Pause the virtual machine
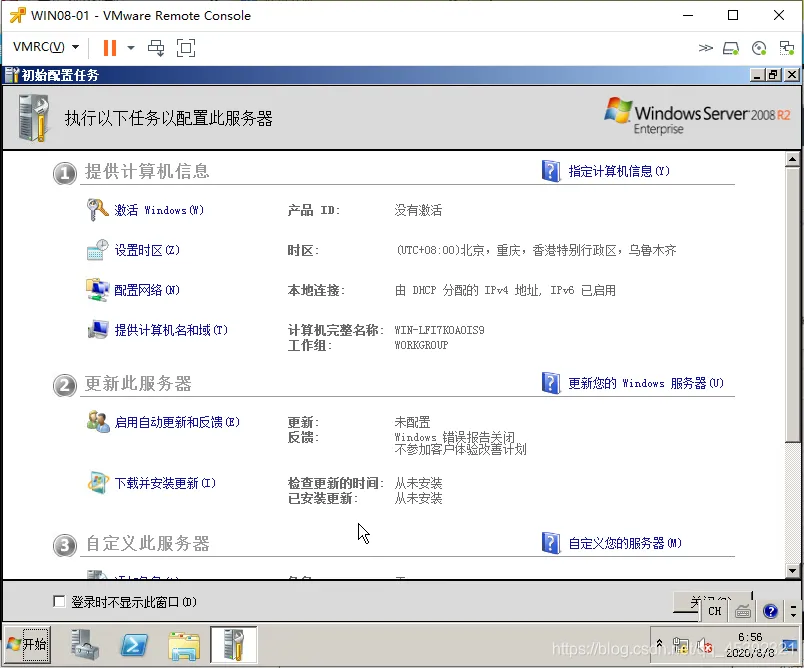Image resolution: width=804 pixels, height=668 pixels. pos(110,48)
